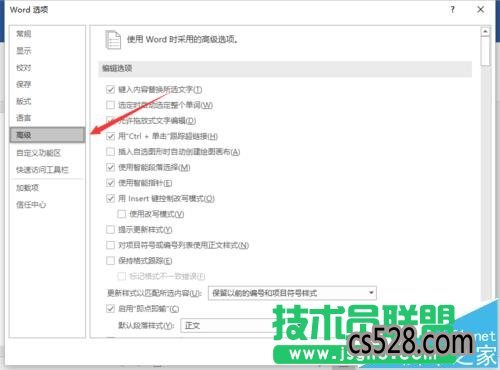The width and height of the screenshot is (500, 370).
Task: Open the 常规 category in Word Options
Action: 24,34
